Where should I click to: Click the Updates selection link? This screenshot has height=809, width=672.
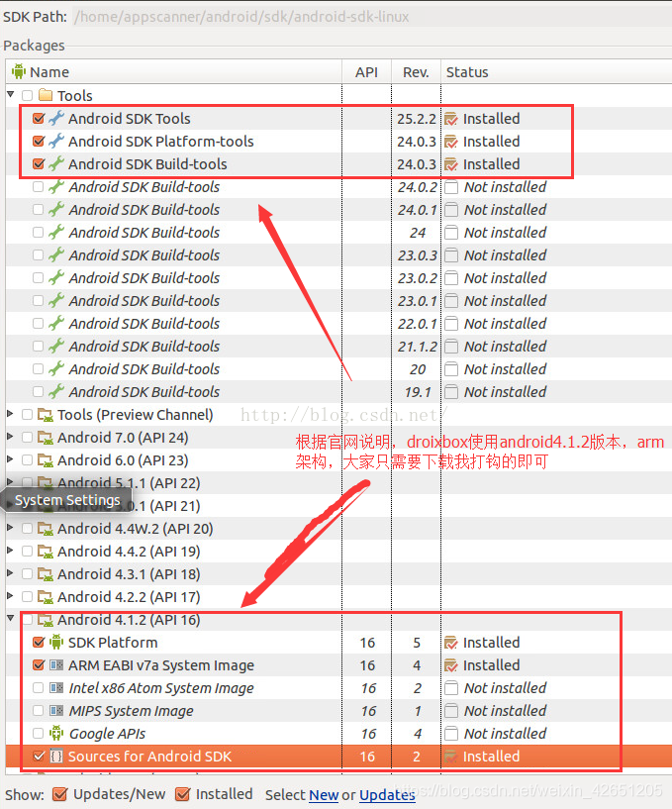(x=387, y=795)
